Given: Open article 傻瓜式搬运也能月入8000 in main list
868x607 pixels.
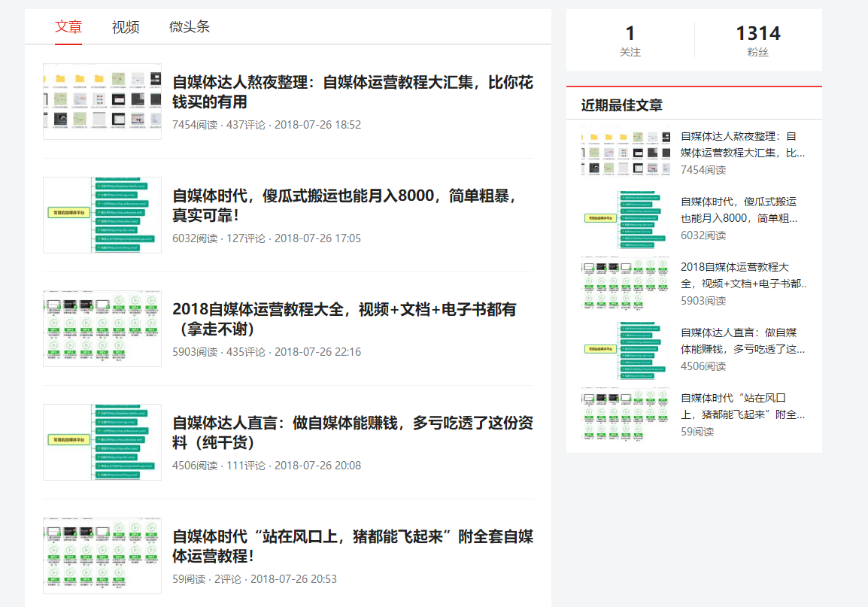Looking at the screenshot, I should pyautogui.click(x=344, y=205).
